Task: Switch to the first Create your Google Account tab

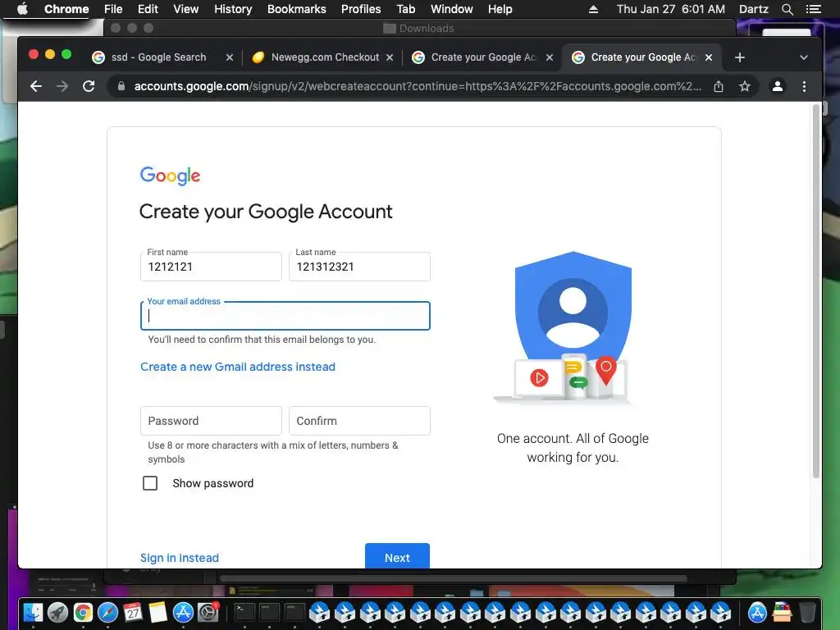Action: 484,57
